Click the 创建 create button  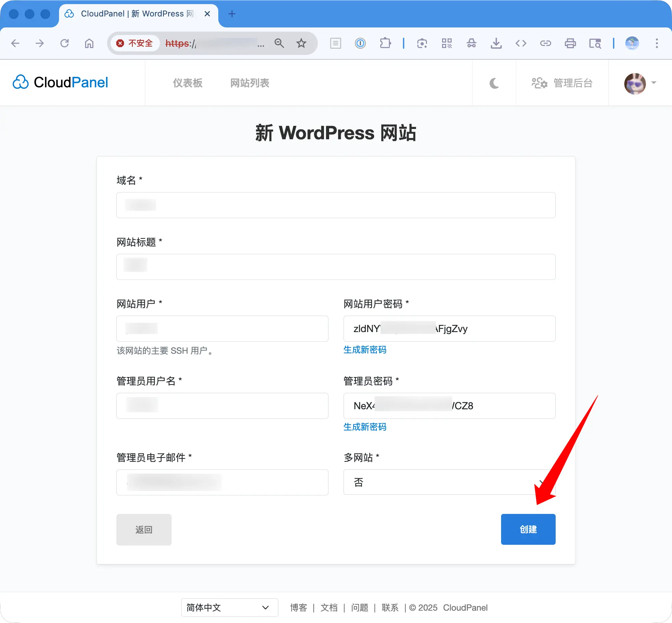point(528,529)
